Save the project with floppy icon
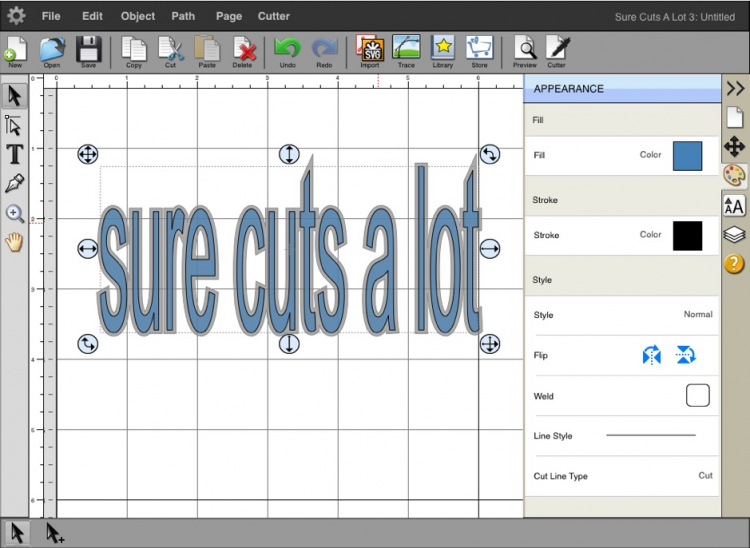Viewport: 750px width, 548px height. tap(88, 52)
